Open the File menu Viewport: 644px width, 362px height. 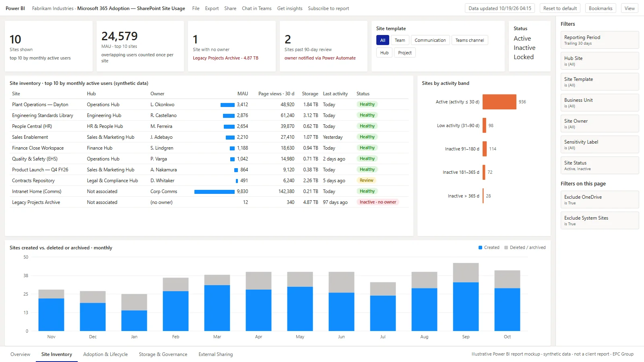pos(196,8)
